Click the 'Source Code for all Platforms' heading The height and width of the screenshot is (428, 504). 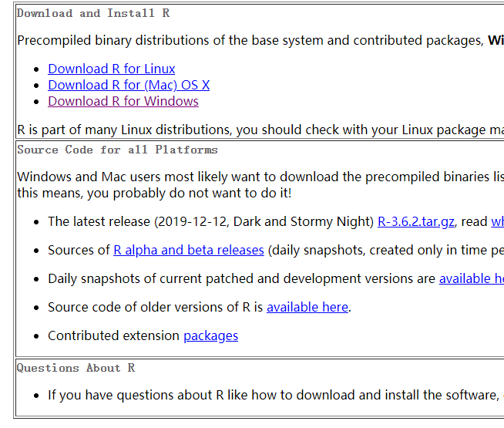coord(117,150)
